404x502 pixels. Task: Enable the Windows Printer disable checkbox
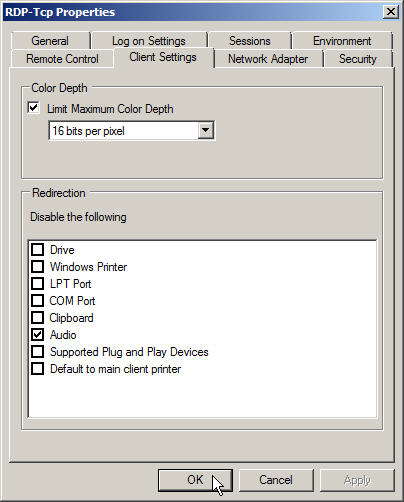click(x=38, y=266)
